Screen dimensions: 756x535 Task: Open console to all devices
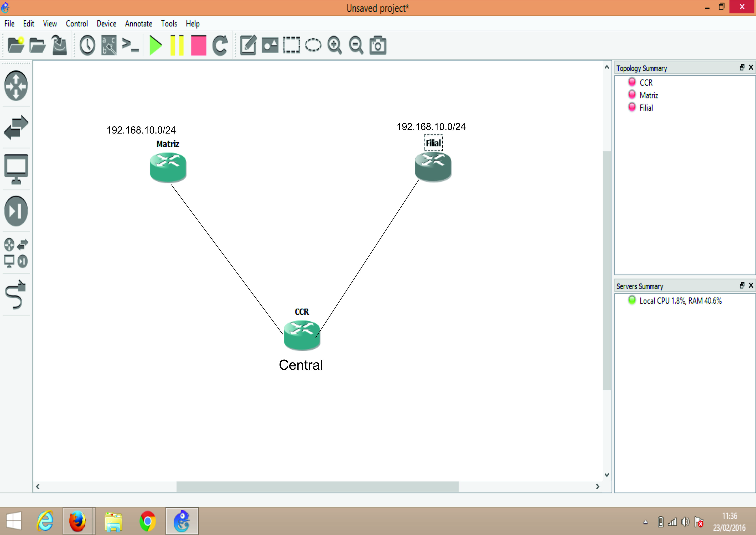tap(130, 45)
